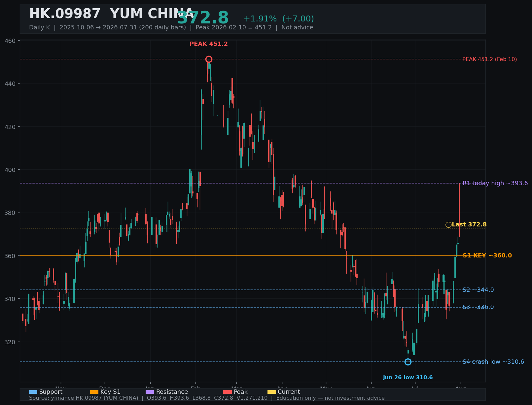Select the blue Support legend swatch

pos(33,392)
